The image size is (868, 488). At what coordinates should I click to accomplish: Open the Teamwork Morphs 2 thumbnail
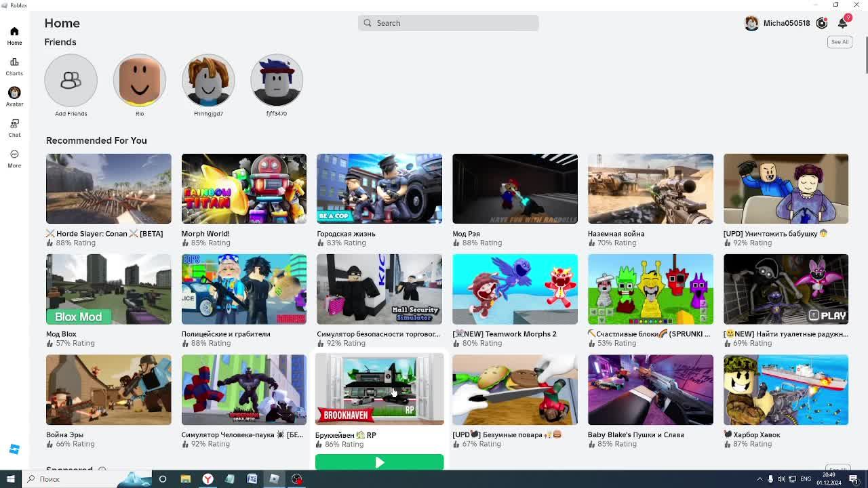click(515, 289)
